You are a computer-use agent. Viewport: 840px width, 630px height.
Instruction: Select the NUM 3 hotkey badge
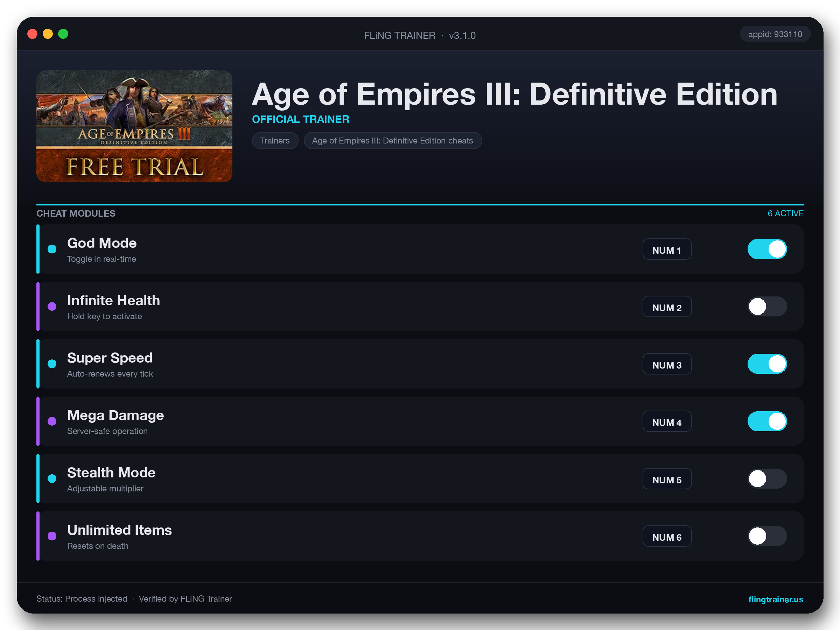667,364
